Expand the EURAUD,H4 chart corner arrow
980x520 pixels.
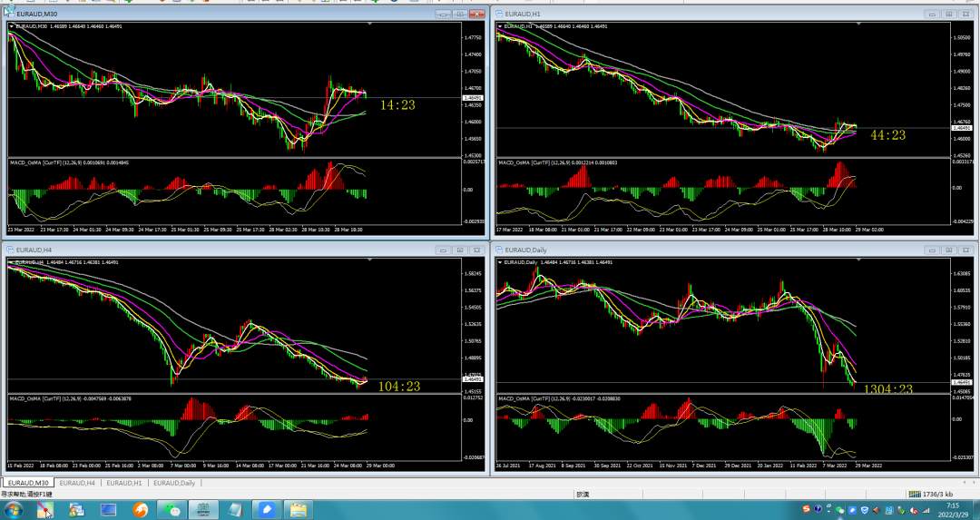(11, 262)
